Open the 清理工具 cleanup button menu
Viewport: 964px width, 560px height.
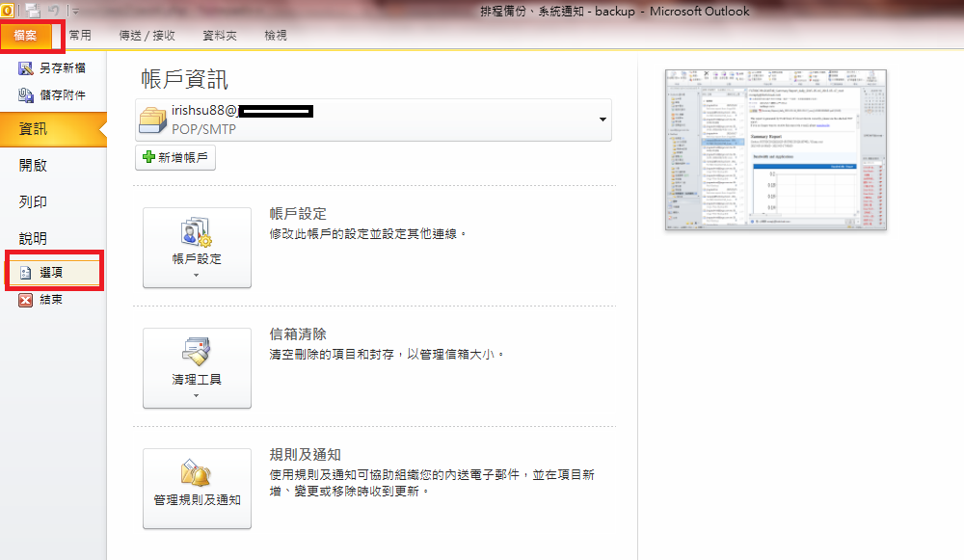tap(197, 367)
